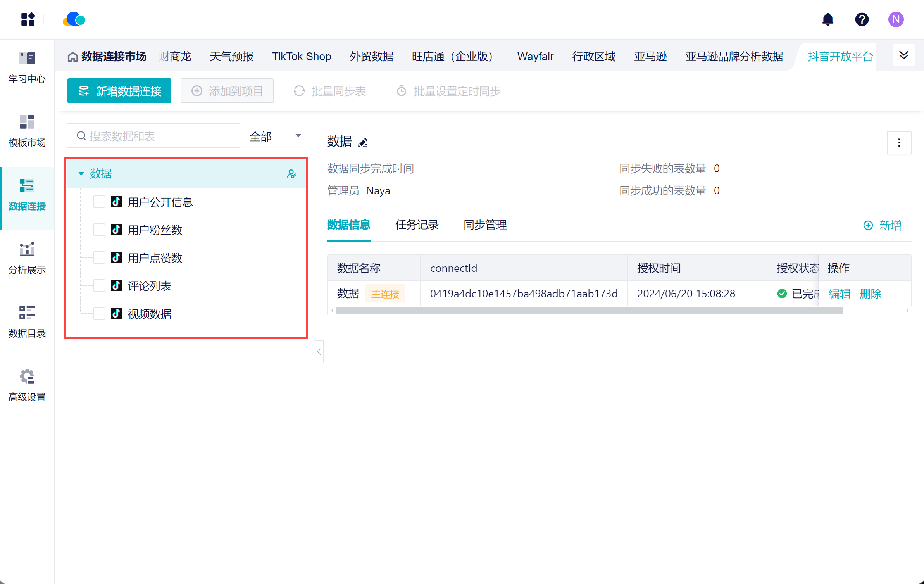924x584 pixels.
Task: Open the notifications bell icon
Action: [827, 19]
